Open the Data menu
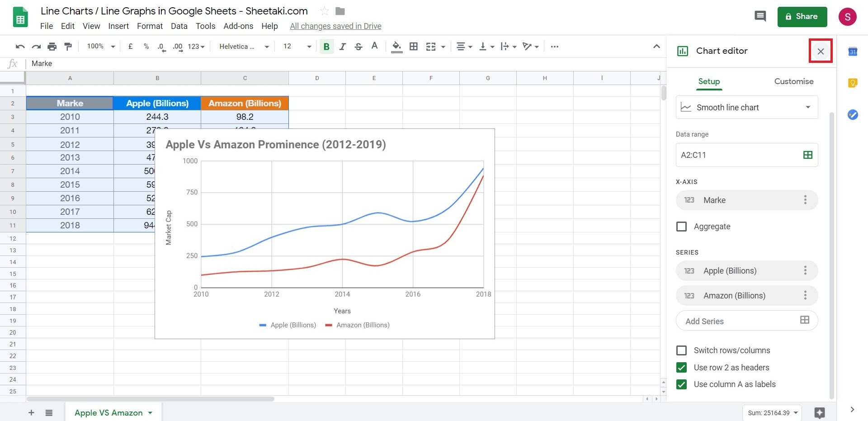This screenshot has width=868, height=421. click(179, 26)
